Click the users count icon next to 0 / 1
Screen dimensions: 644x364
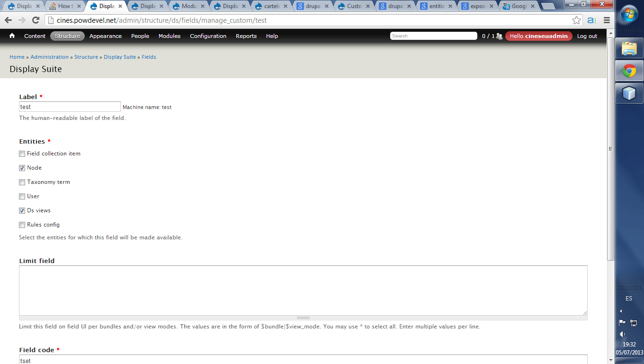[x=499, y=36]
